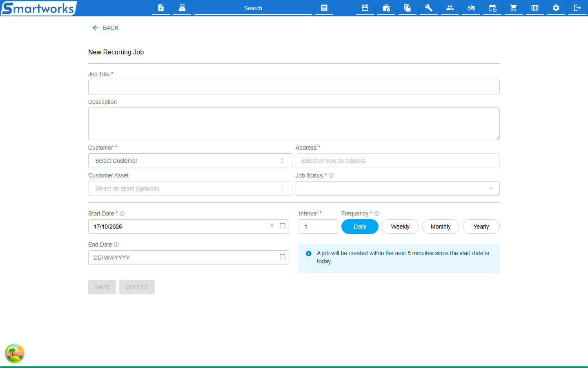Click the new document icon in top bar
588x368 pixels.
tap(161, 8)
